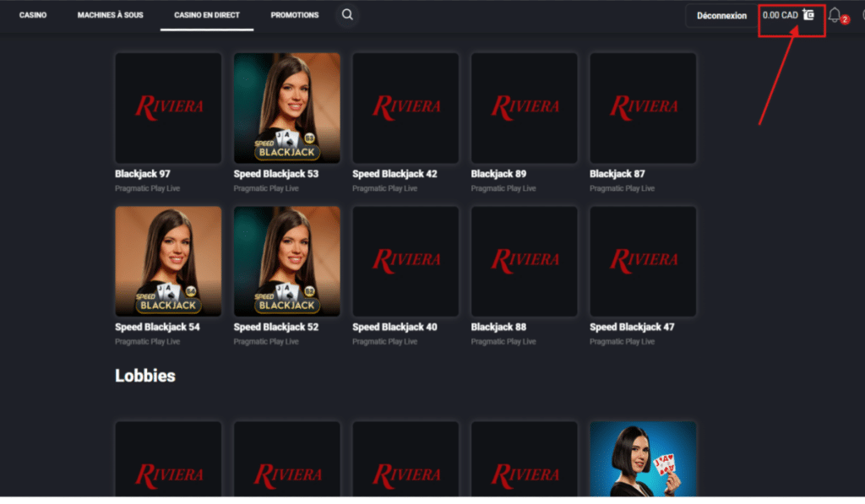Image resolution: width=865 pixels, height=504 pixels.
Task: Launch the Speed Blackjack 54 thumbnail
Action: 168,261
